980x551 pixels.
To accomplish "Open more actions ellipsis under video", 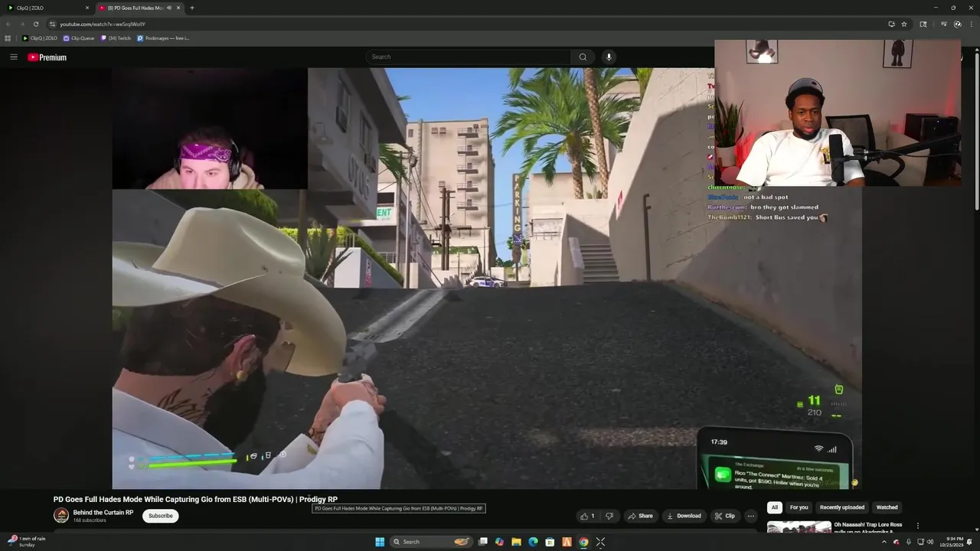I will point(751,516).
